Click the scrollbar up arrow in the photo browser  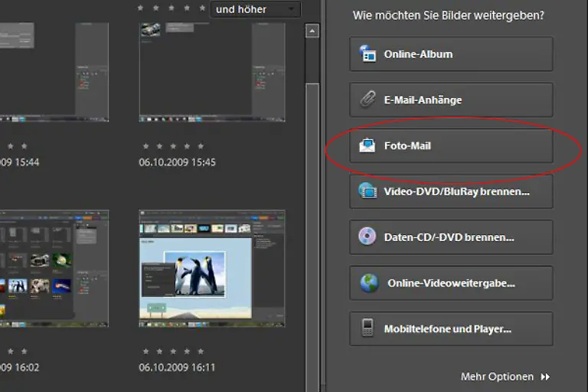[x=312, y=31]
